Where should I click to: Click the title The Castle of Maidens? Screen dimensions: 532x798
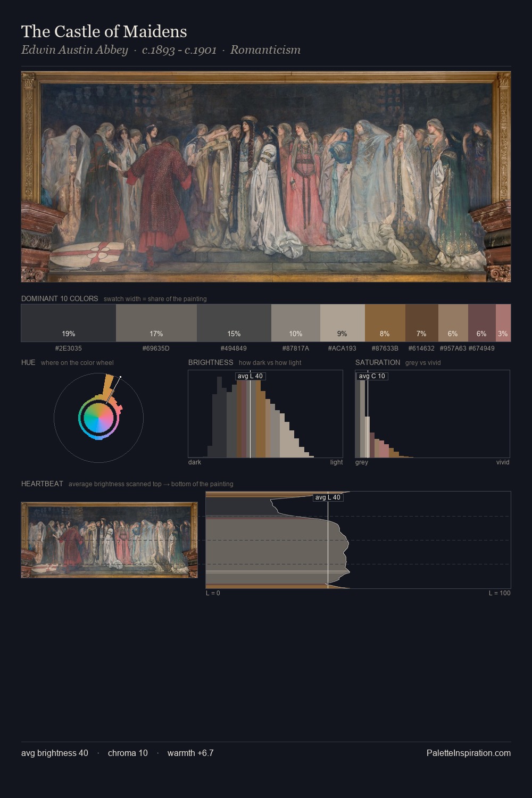pos(104,31)
